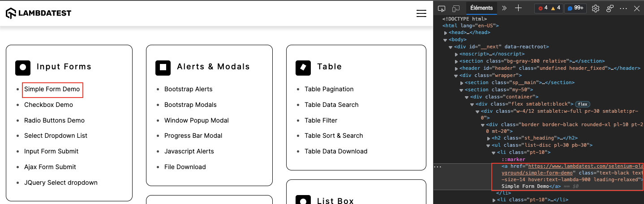Open the Simple Form Demo link
Image resolution: width=644 pixels, height=204 pixels.
[x=52, y=89]
